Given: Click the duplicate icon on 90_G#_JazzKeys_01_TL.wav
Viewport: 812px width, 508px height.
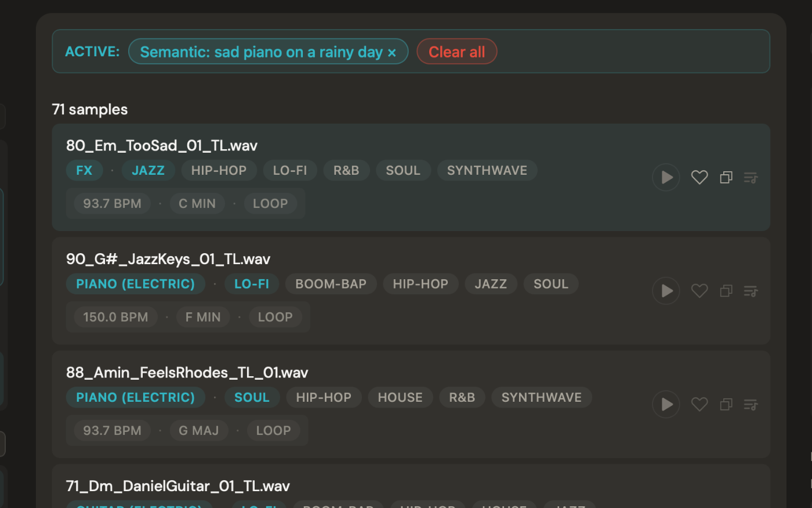Looking at the screenshot, I should coord(726,291).
